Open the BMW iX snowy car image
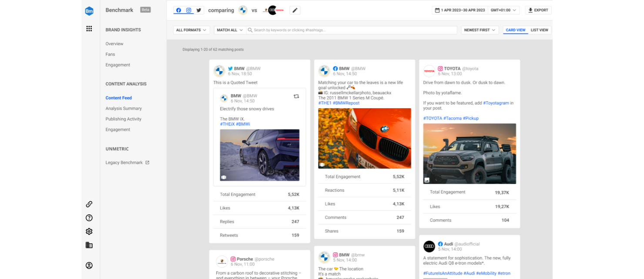 tap(260, 155)
